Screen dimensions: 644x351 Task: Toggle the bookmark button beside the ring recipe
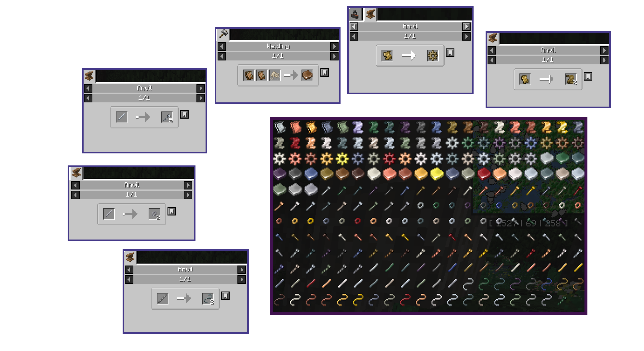click(x=172, y=212)
